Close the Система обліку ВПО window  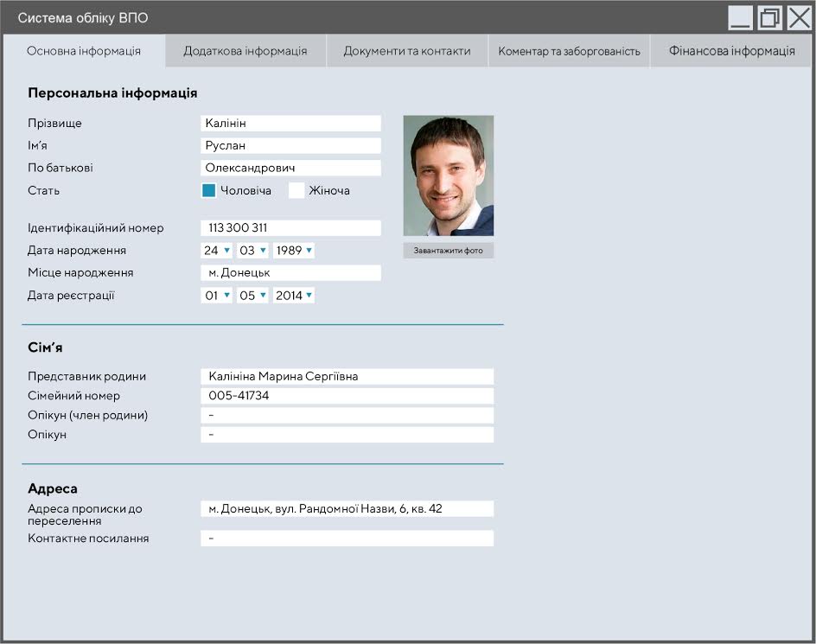[799, 18]
